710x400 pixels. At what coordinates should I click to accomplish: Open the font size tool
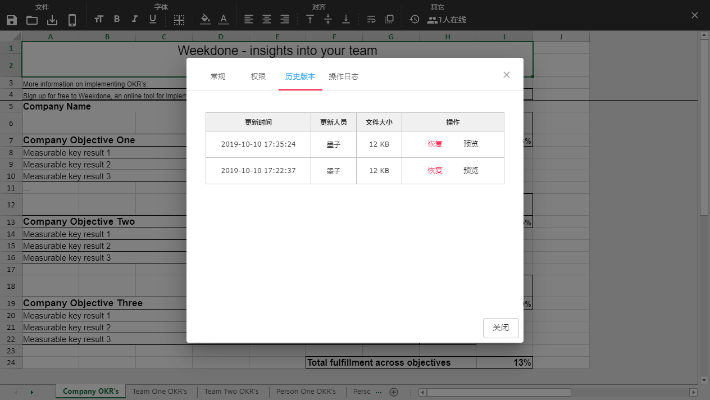(x=98, y=19)
